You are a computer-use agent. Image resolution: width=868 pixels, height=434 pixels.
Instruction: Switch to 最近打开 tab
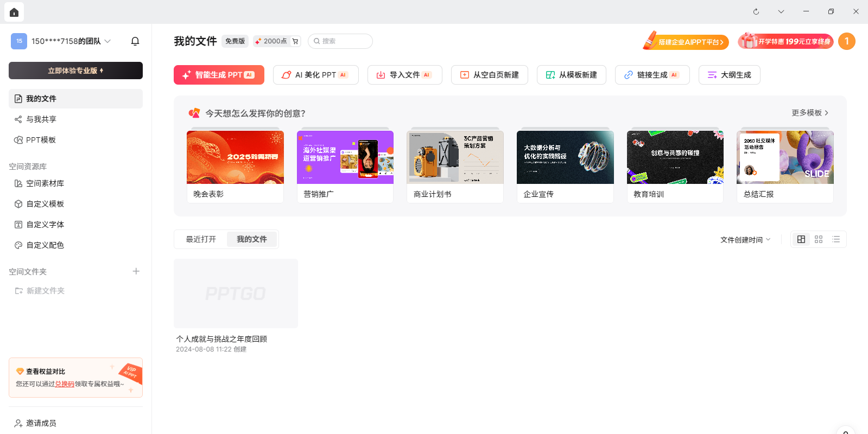point(201,239)
